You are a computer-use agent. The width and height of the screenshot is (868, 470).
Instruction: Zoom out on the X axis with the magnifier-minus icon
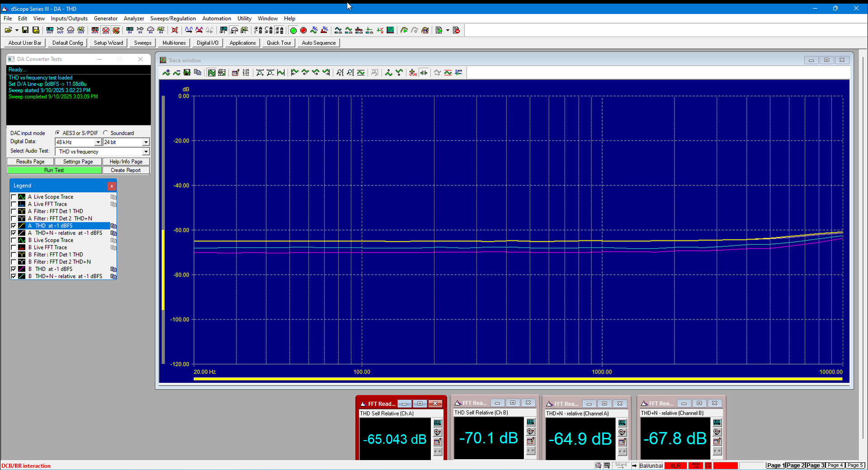[270, 73]
